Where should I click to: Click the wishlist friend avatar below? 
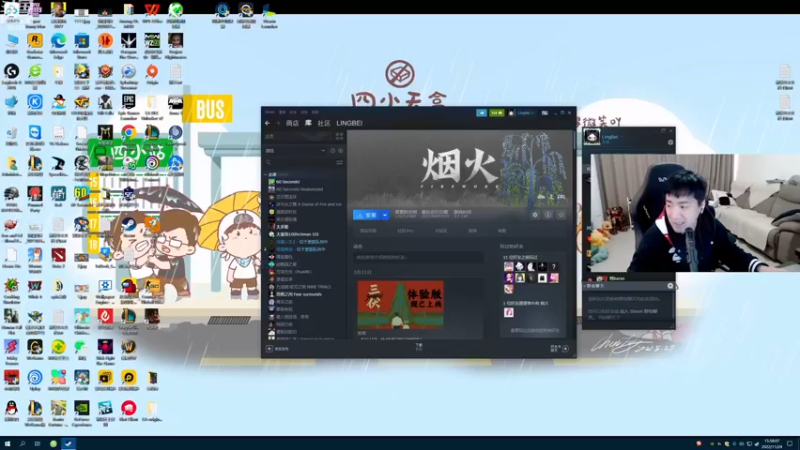tap(509, 312)
